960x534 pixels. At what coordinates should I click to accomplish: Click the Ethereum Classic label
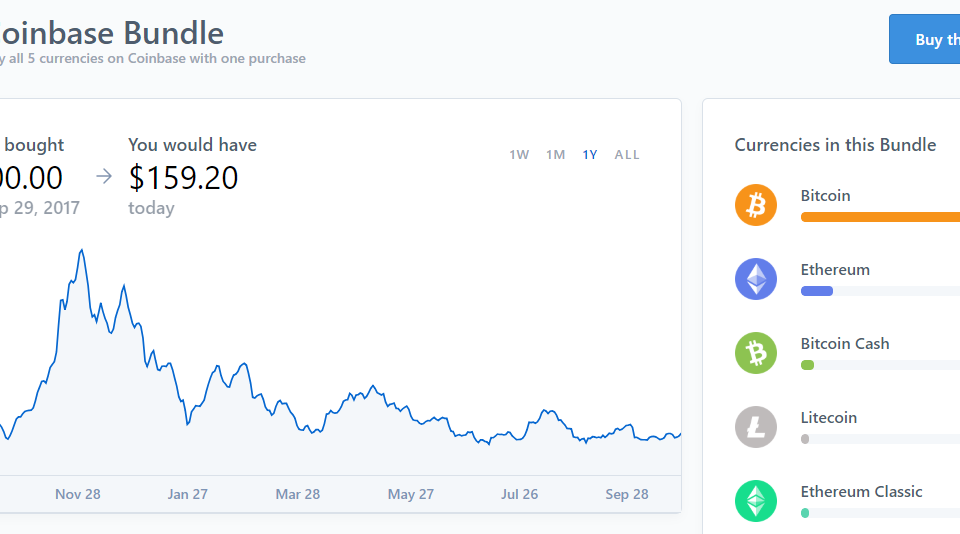861,492
